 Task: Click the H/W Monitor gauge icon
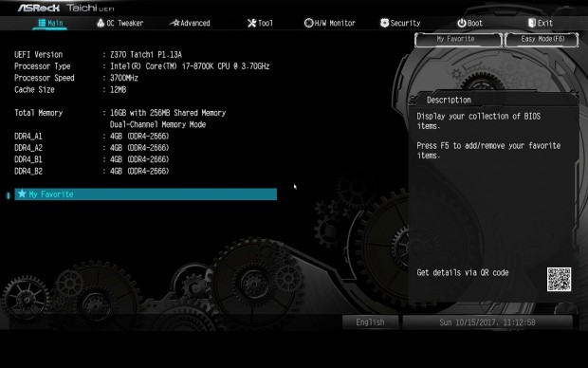click(308, 23)
